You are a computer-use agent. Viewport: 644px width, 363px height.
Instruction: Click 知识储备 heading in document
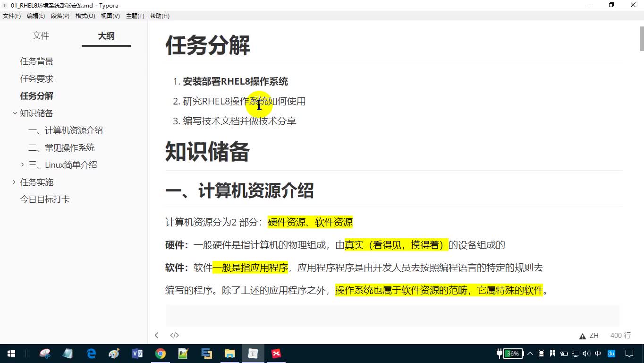point(208,152)
